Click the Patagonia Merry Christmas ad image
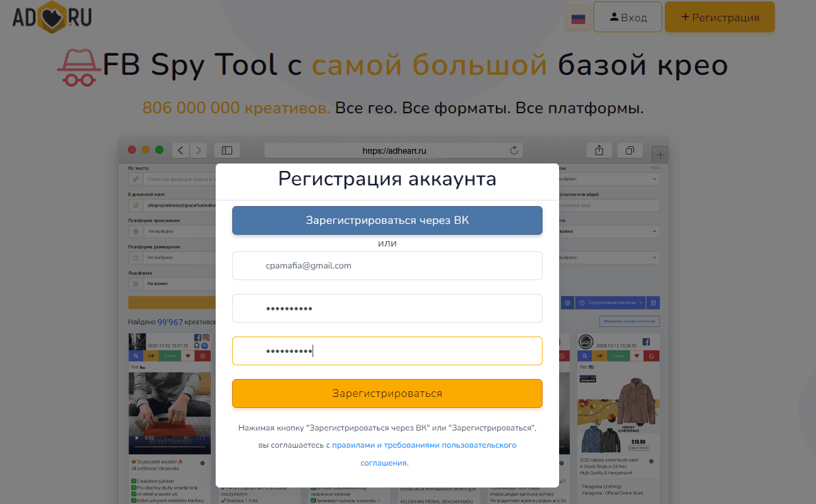 click(619, 414)
